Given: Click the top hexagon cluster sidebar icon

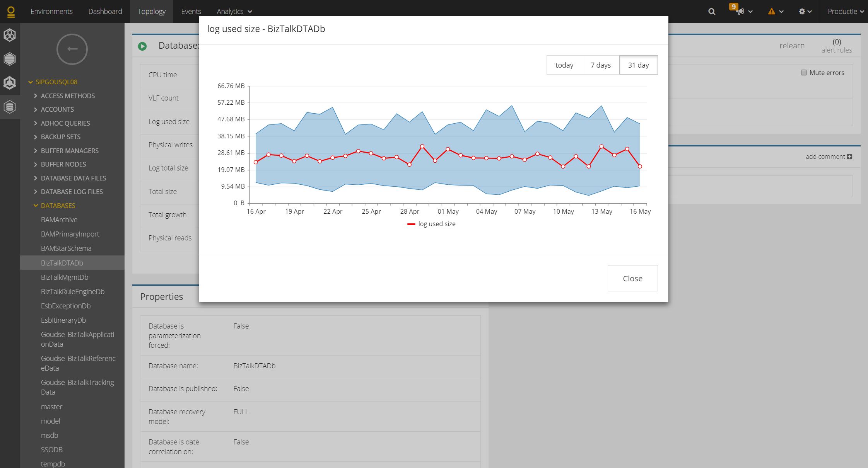Looking at the screenshot, I should pyautogui.click(x=10, y=35).
